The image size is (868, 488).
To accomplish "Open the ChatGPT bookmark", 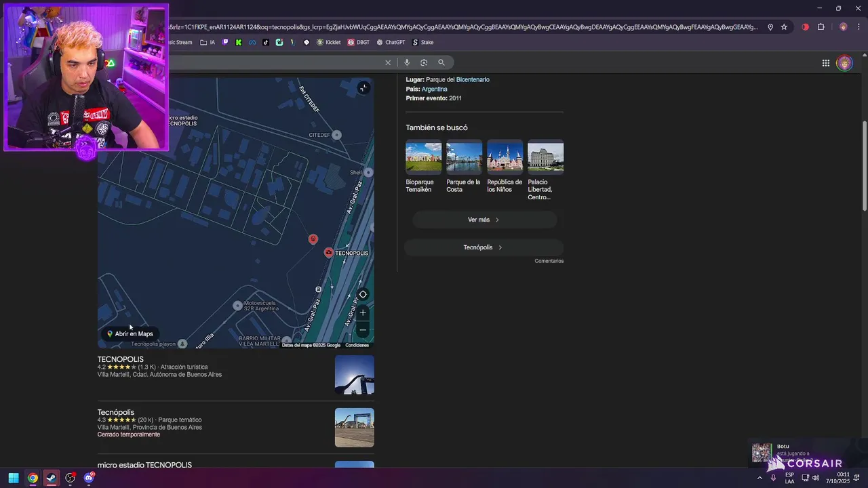I will point(391,42).
